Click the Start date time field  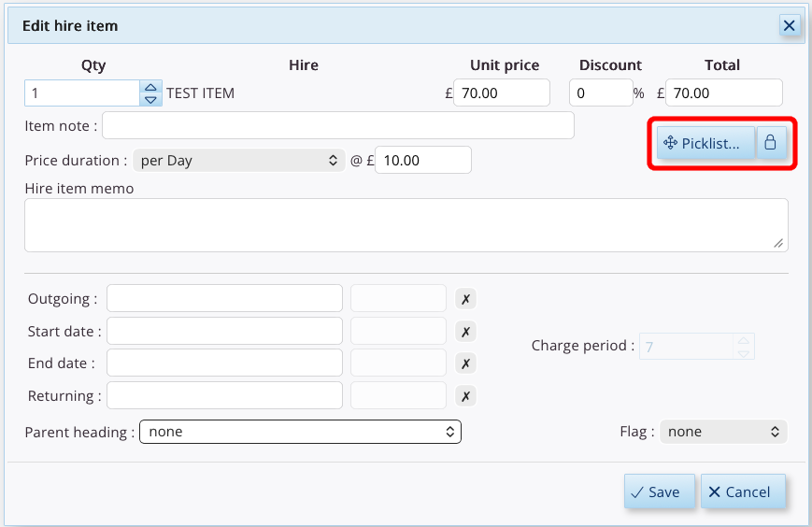coord(398,331)
